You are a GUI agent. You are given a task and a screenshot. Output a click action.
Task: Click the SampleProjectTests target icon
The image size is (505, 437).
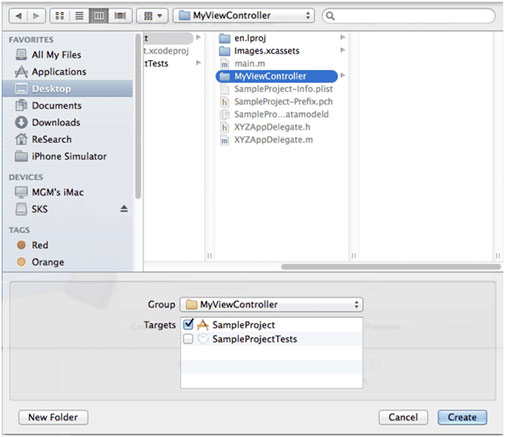(203, 339)
